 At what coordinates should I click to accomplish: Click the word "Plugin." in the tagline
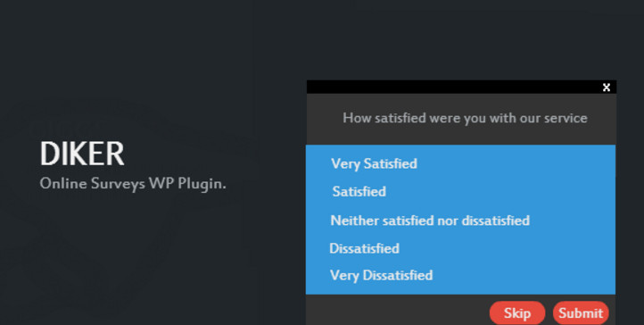point(202,184)
